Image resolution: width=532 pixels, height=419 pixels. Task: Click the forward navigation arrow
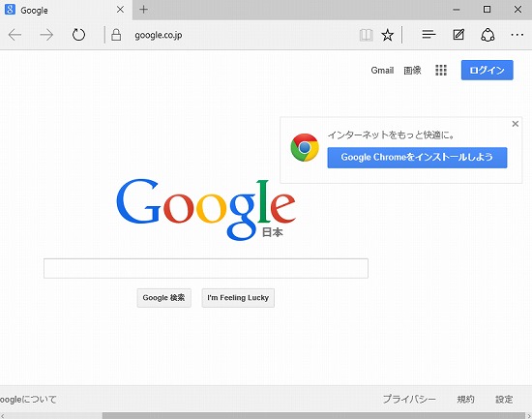pos(46,35)
